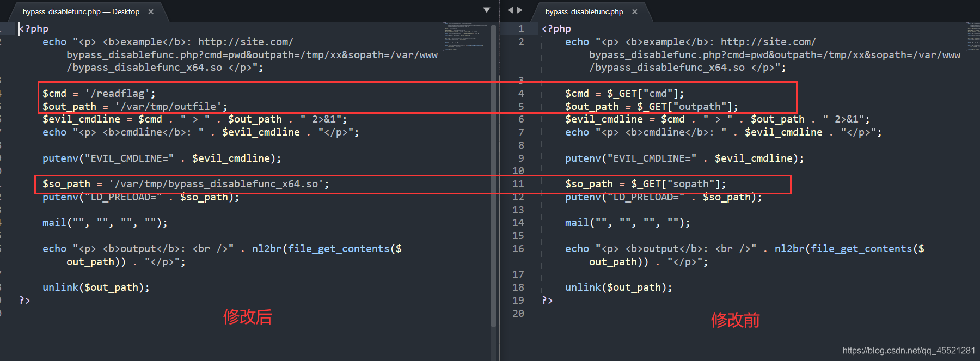Click the '/var/tmp/bypass_disablefunc_x64.so' so_path line
The image size is (980, 361).
coord(186,184)
